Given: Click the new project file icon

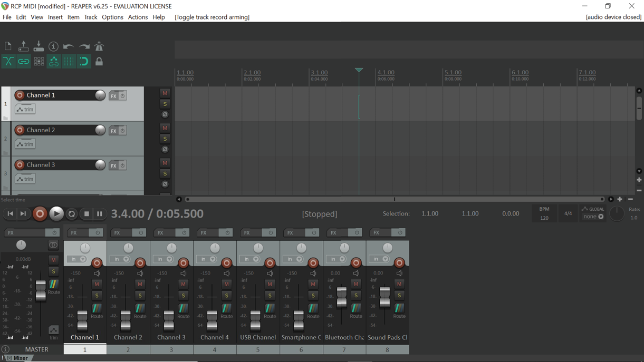Looking at the screenshot, I should click(x=8, y=46).
